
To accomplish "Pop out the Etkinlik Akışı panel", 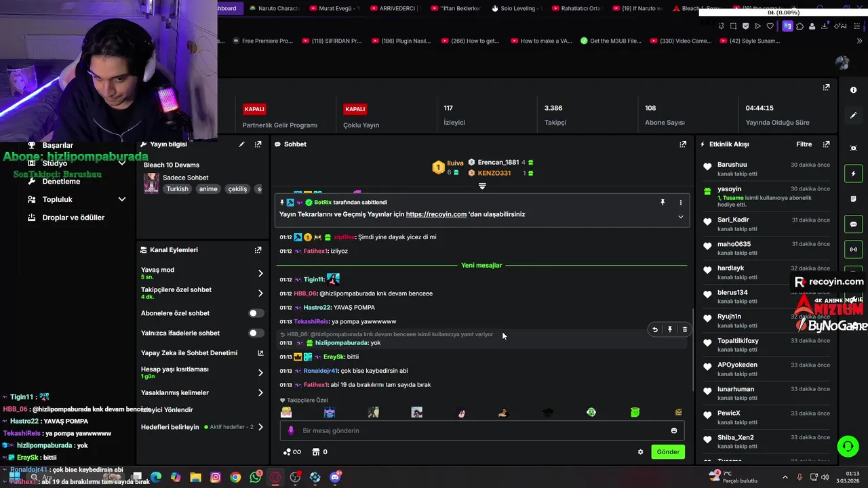I will (826, 144).
